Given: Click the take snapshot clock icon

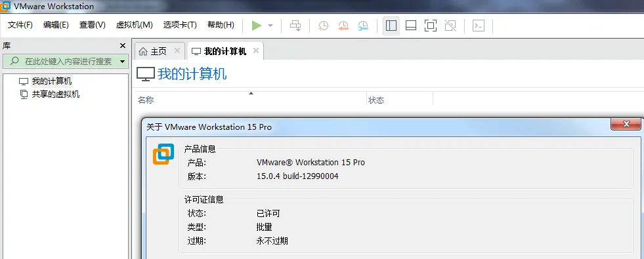Looking at the screenshot, I should [x=324, y=26].
